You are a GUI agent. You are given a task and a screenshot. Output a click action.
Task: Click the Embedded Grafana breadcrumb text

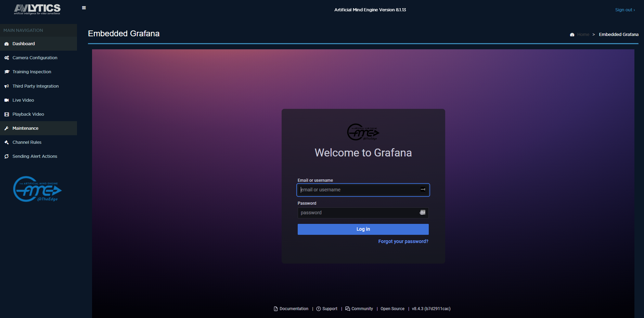tap(619, 35)
